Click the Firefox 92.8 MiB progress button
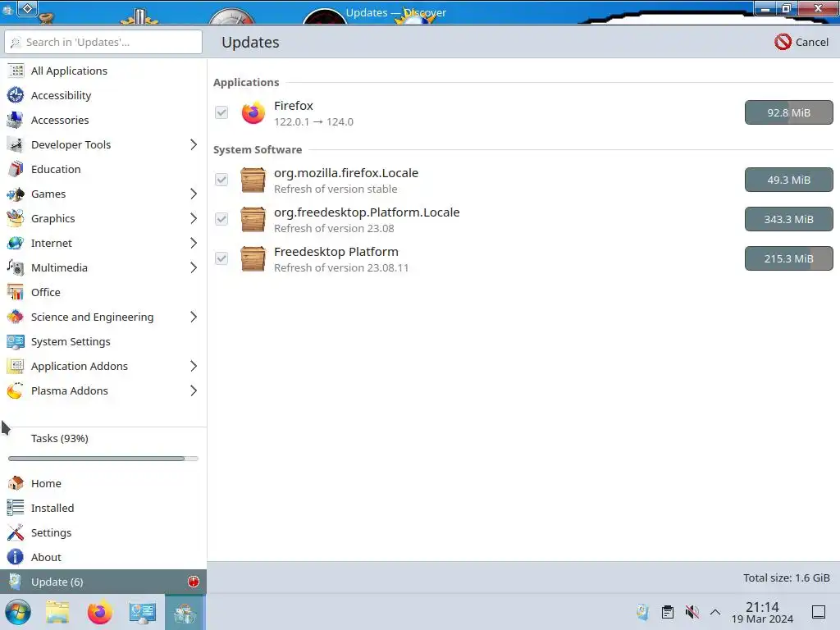840x630 pixels. (788, 112)
